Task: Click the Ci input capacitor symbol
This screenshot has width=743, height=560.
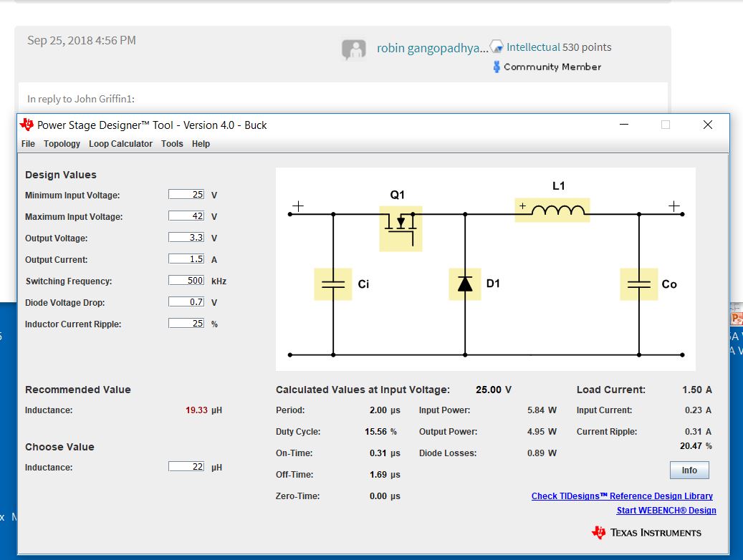Action: click(332, 284)
